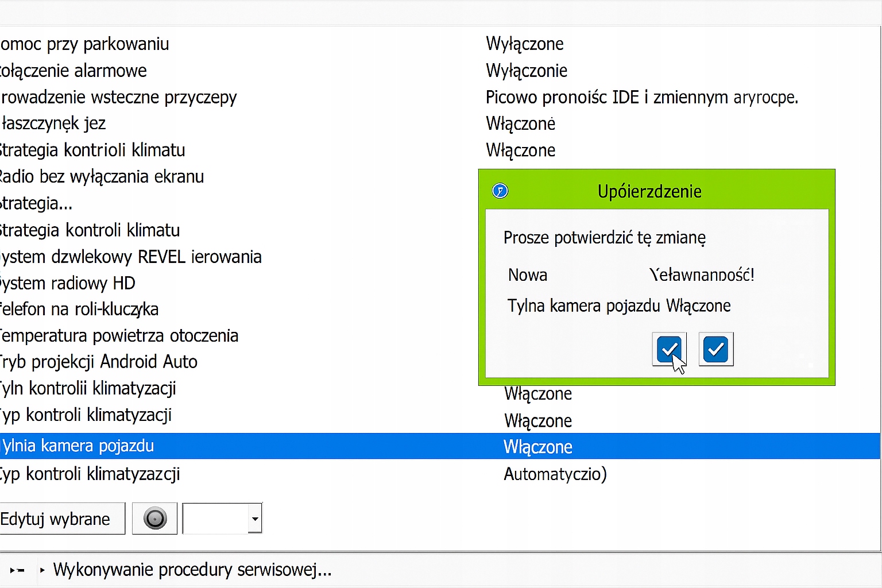Click the double-arrow icon in status bar
The height and width of the screenshot is (588, 882).
point(17,570)
